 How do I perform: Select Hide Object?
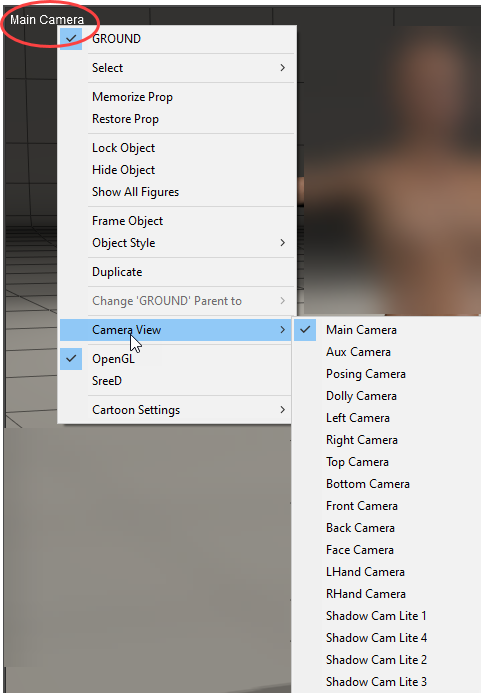(x=123, y=170)
